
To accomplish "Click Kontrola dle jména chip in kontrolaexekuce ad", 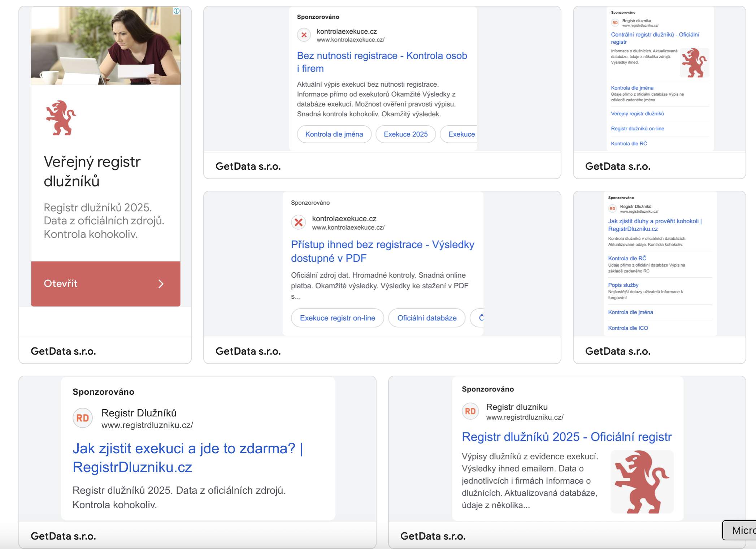I will pyautogui.click(x=334, y=134).
